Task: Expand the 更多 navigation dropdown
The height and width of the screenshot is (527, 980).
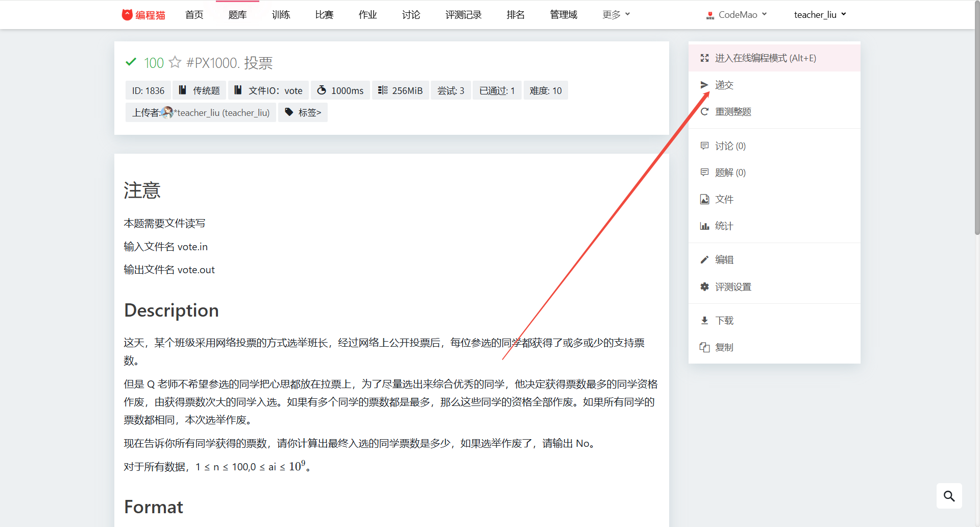Action: coord(616,15)
